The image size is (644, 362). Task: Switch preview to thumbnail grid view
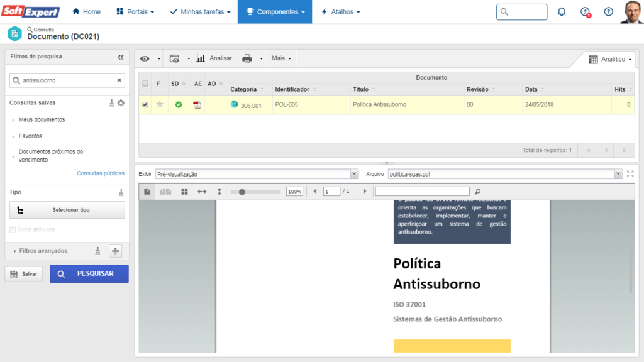(x=184, y=192)
